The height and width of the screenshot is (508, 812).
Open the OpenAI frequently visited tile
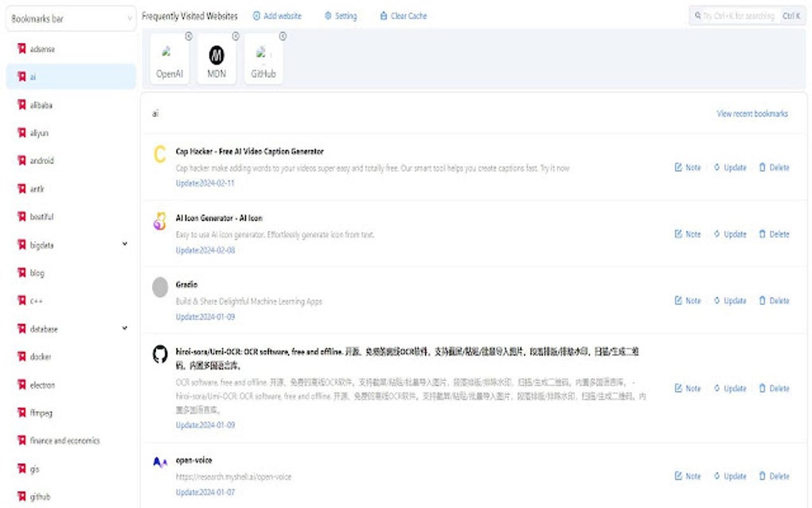[170, 58]
